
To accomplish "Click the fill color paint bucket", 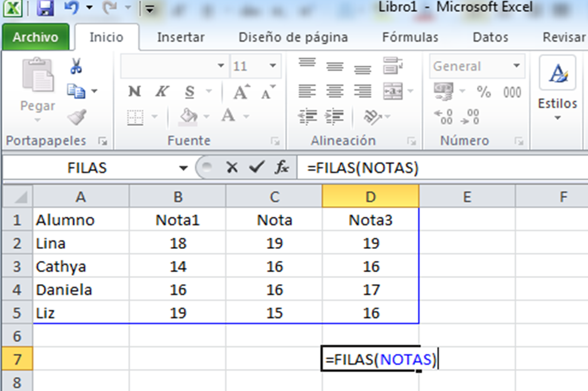I will pos(188,115).
